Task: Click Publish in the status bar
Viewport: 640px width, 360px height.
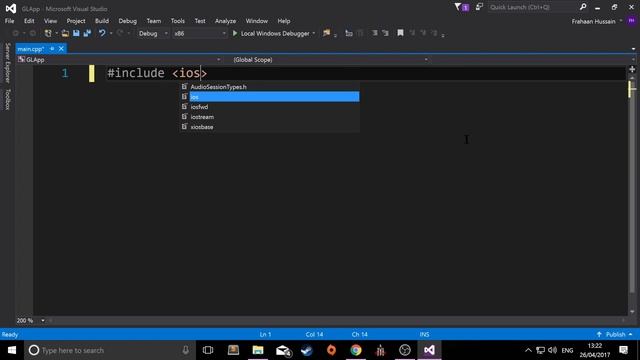Action: pyautogui.click(x=615, y=334)
